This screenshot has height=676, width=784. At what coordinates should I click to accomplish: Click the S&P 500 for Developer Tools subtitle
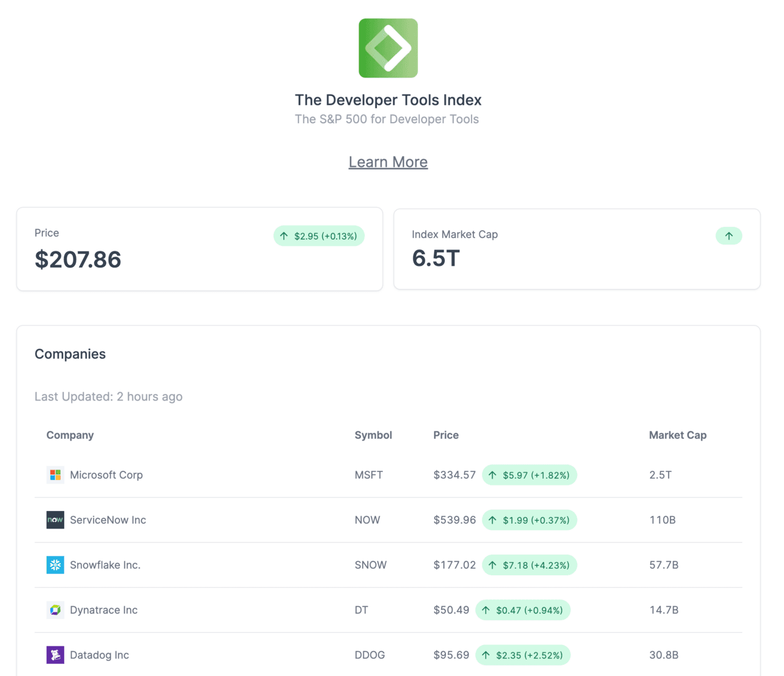coord(387,120)
